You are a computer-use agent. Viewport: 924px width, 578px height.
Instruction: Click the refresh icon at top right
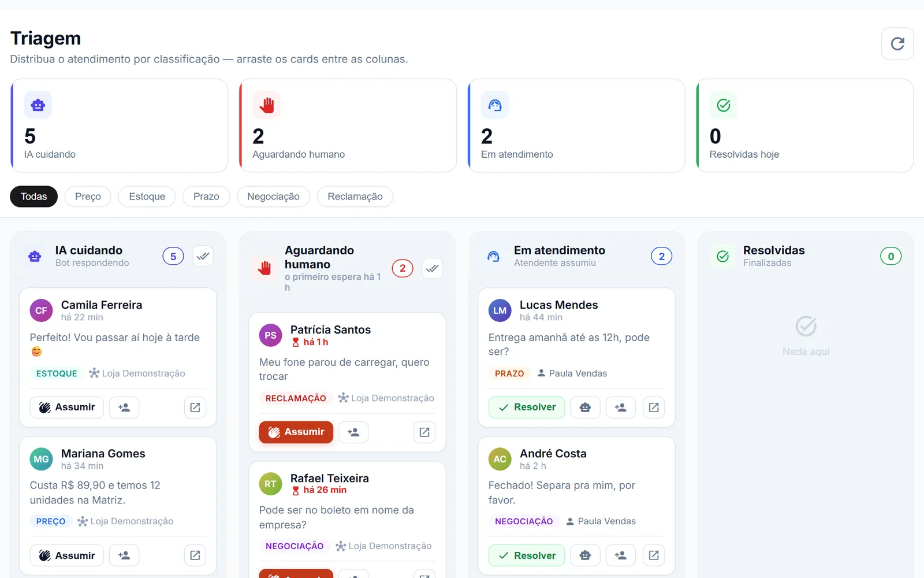897,44
